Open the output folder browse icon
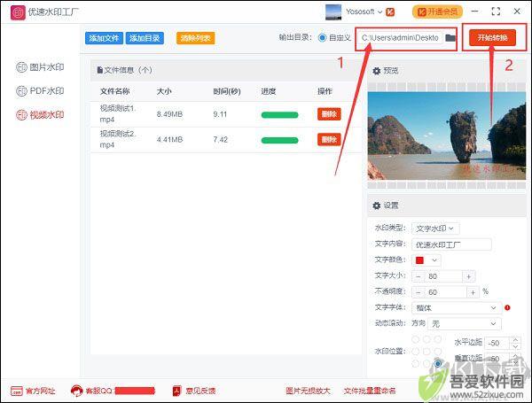The width and height of the screenshot is (532, 403). click(450, 37)
